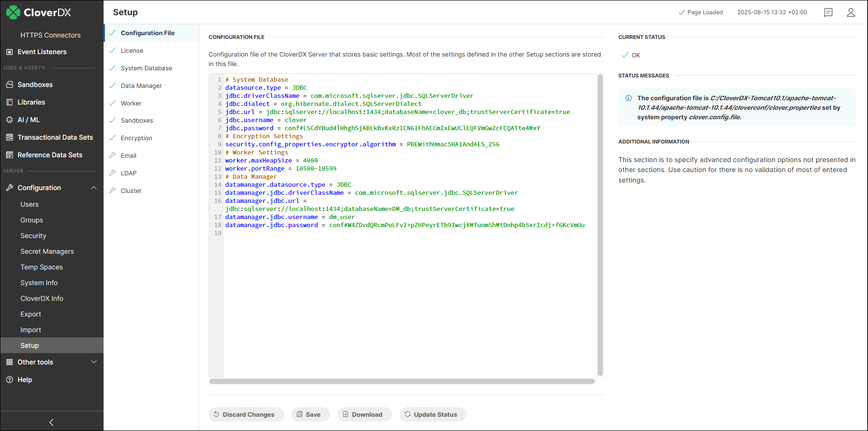
Task: Click the horizontal scrollbar below the editor
Action: click(x=401, y=381)
